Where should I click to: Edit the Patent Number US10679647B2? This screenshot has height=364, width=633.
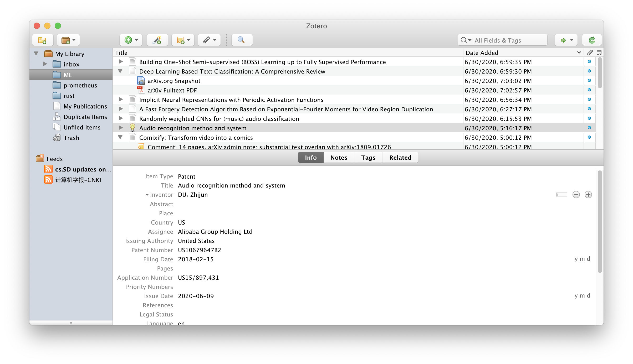coord(200,250)
